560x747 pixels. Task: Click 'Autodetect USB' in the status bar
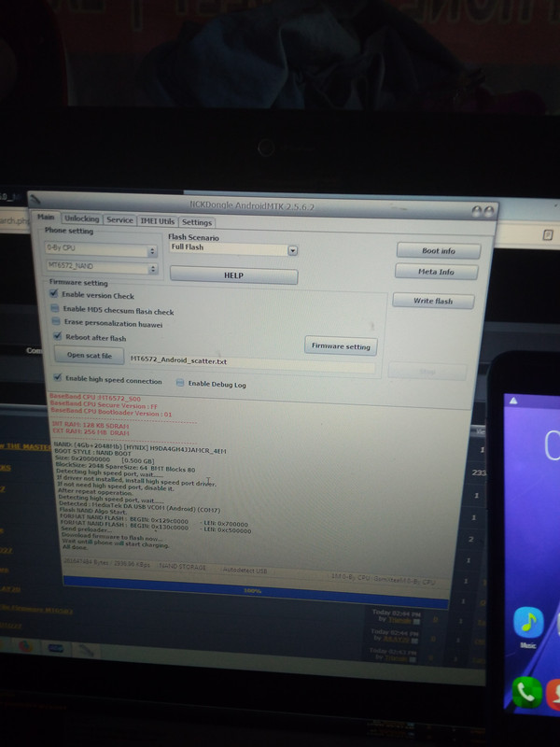pos(245,570)
